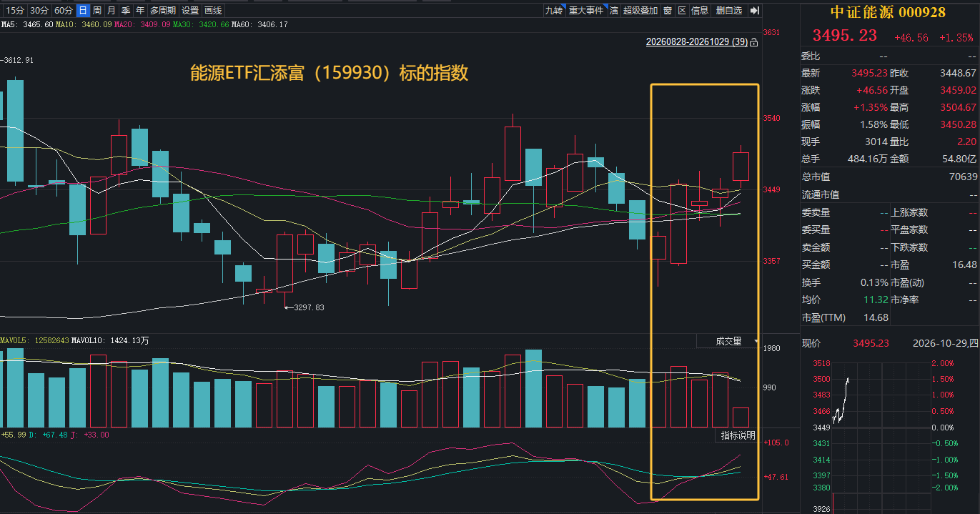The height and width of the screenshot is (514, 980).
Task: Collapse side panel with arrow icon
Action: (754, 10)
